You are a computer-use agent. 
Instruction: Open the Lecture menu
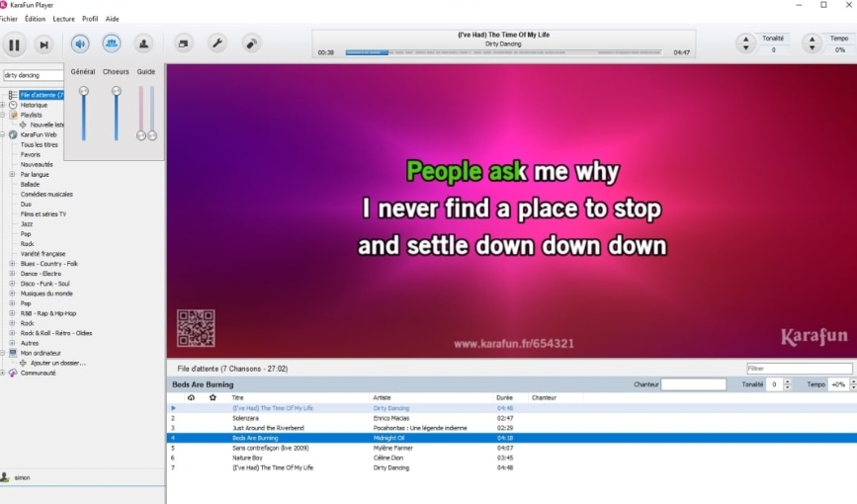tap(63, 19)
